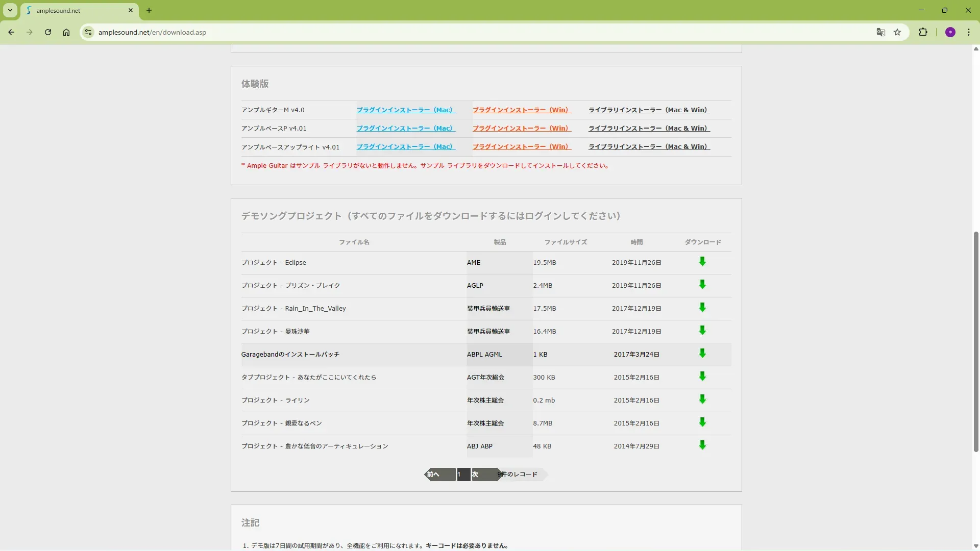The height and width of the screenshot is (551, 980).
Task: Open the Extensions puzzle icon
Action: tap(923, 32)
